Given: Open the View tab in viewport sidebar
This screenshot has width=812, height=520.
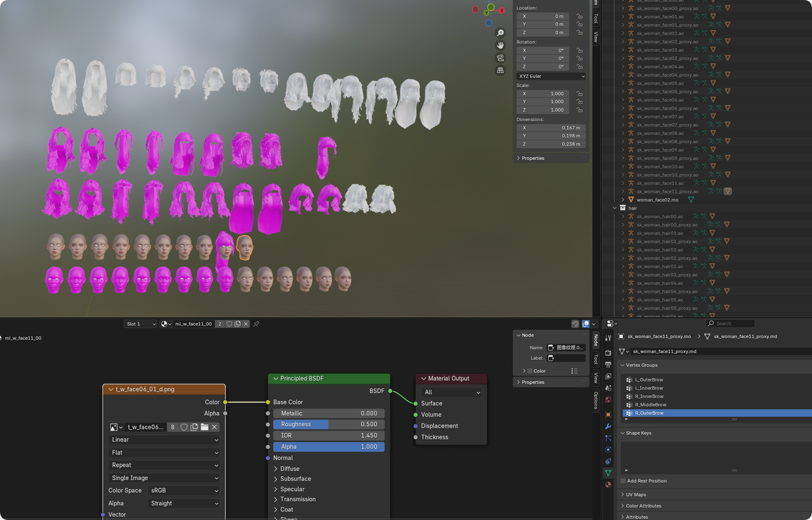Looking at the screenshot, I should pyautogui.click(x=596, y=37).
